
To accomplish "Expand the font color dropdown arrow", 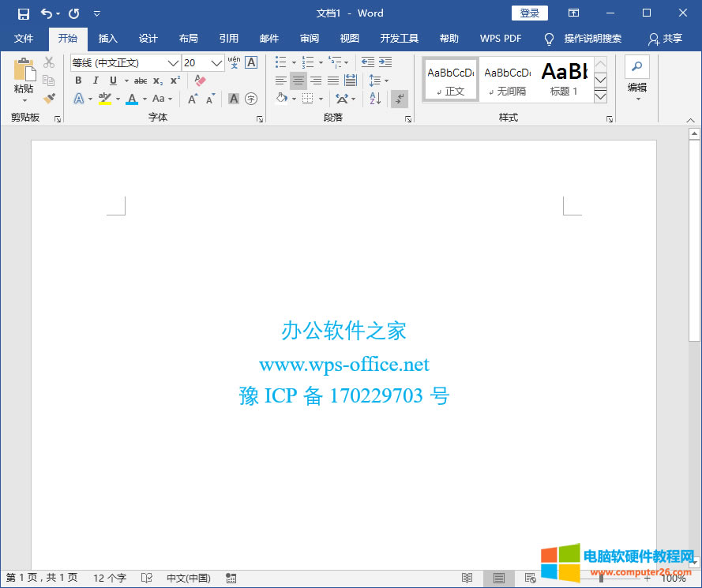I will pyautogui.click(x=143, y=99).
